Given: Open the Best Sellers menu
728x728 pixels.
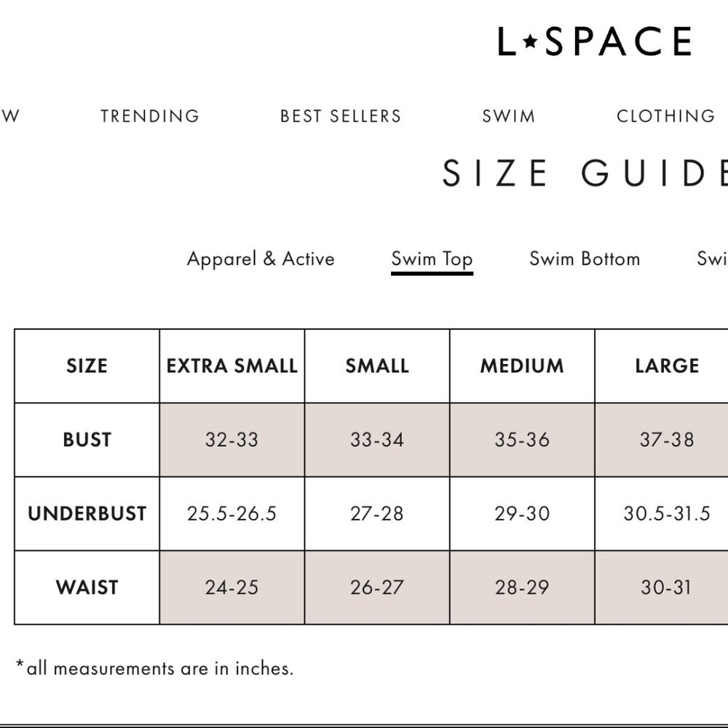Looking at the screenshot, I should [x=341, y=116].
